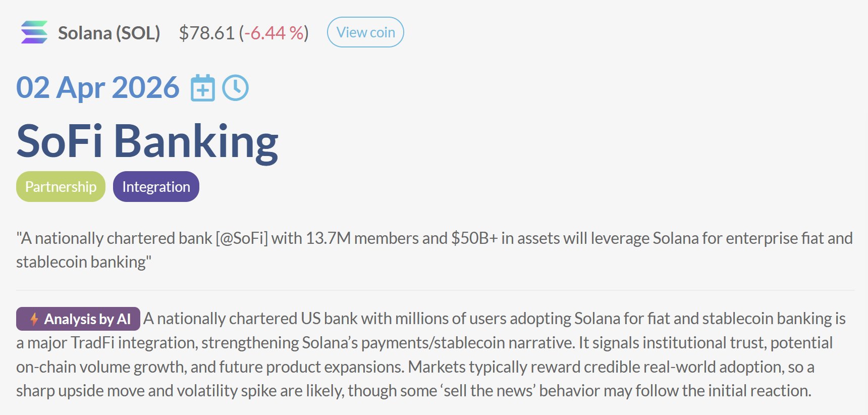The image size is (868, 415).
Task: Click the $78.61 price value
Action: (x=207, y=33)
